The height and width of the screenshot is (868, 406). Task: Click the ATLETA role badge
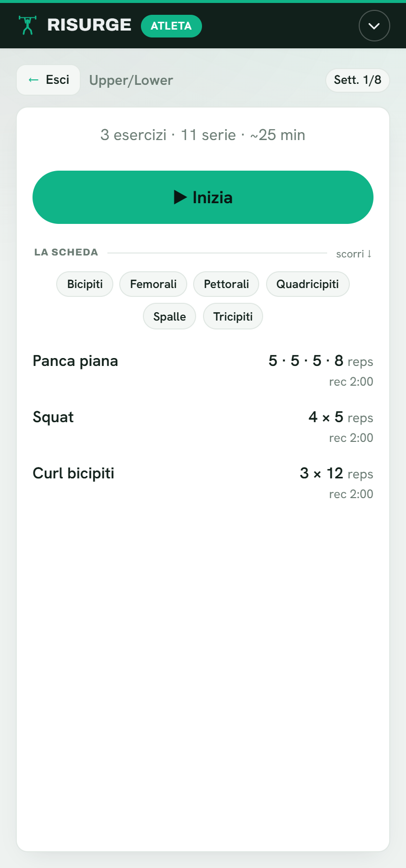click(171, 26)
